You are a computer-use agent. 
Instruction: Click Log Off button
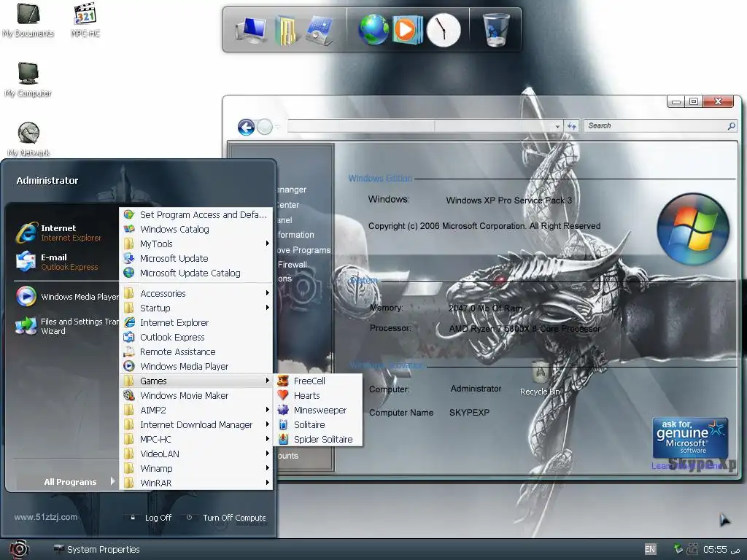click(152, 518)
